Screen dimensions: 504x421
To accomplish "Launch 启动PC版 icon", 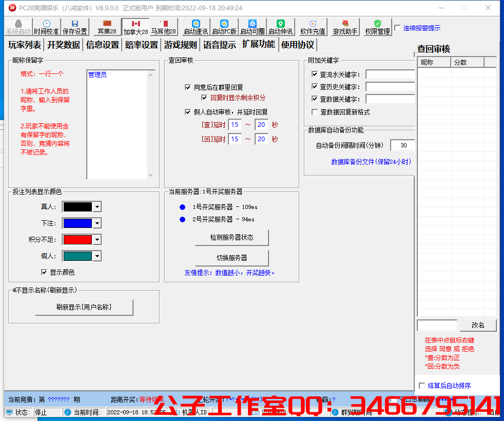I will point(224,27).
